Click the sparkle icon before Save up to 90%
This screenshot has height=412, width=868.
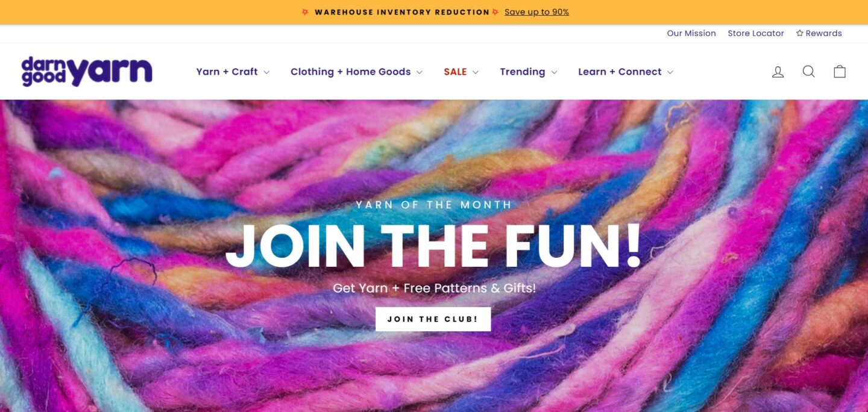(495, 12)
